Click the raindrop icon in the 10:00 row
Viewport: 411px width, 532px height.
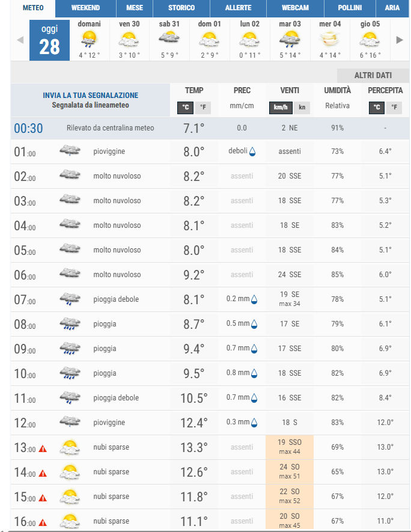[254, 374]
